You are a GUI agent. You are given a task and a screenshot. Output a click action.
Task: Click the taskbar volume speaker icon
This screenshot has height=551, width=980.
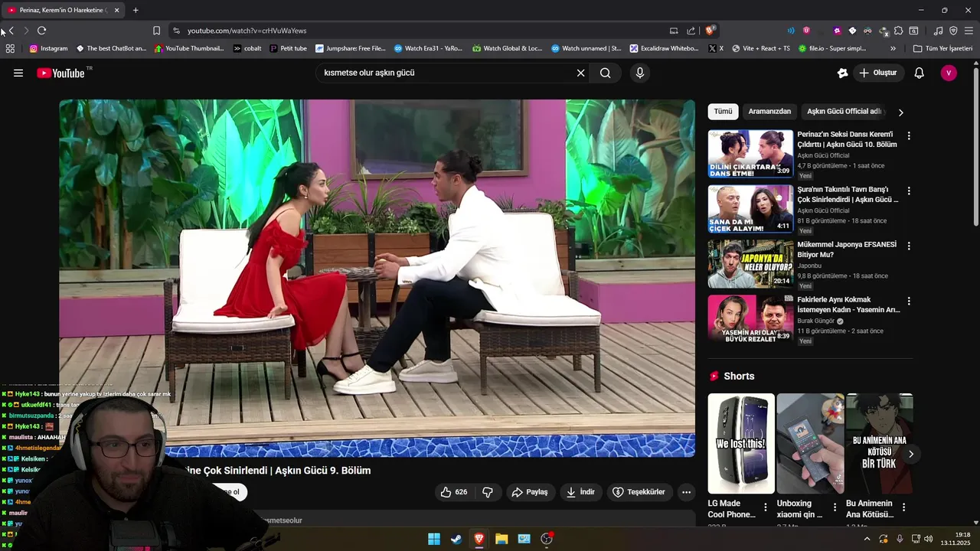tap(929, 539)
